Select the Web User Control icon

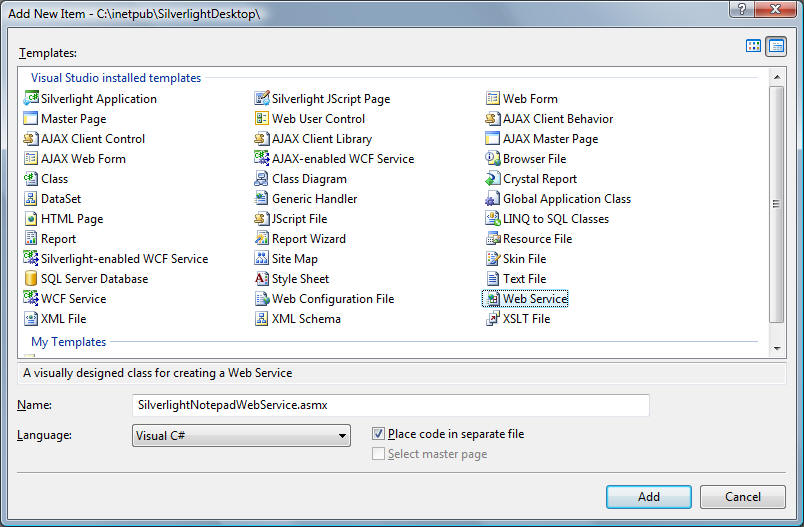tap(262, 118)
